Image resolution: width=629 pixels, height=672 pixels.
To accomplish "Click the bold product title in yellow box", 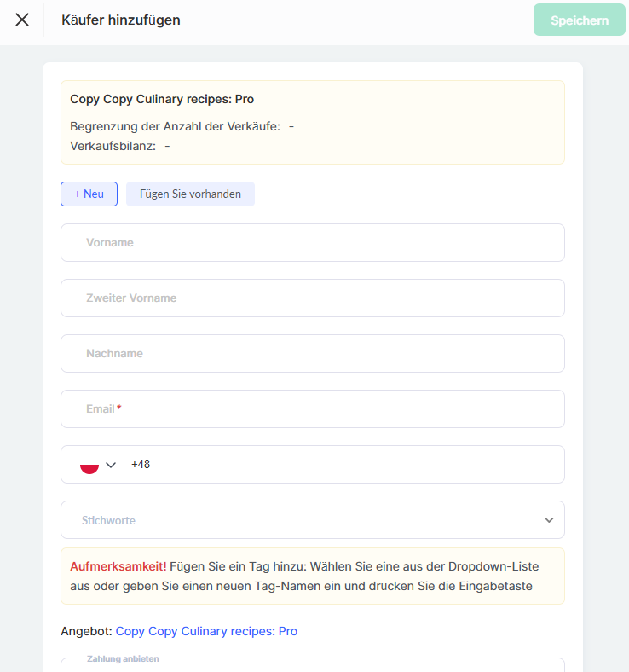I will click(162, 99).
